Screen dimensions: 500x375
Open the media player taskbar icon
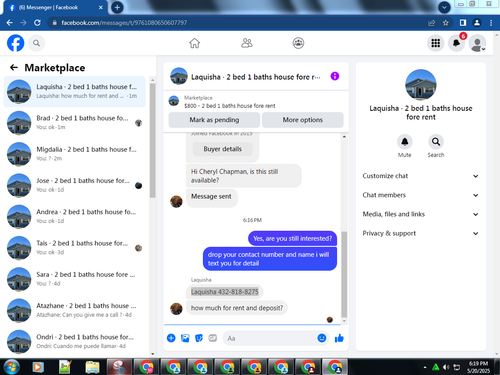(38, 367)
